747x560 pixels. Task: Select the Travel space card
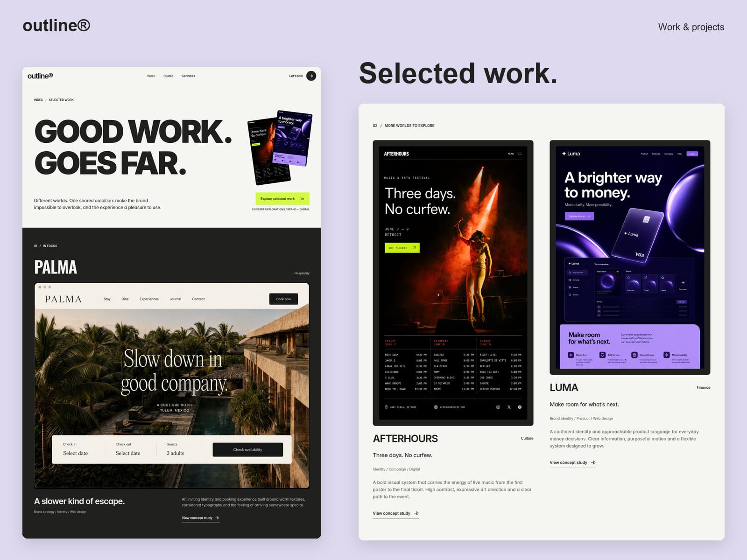click(650, 283)
